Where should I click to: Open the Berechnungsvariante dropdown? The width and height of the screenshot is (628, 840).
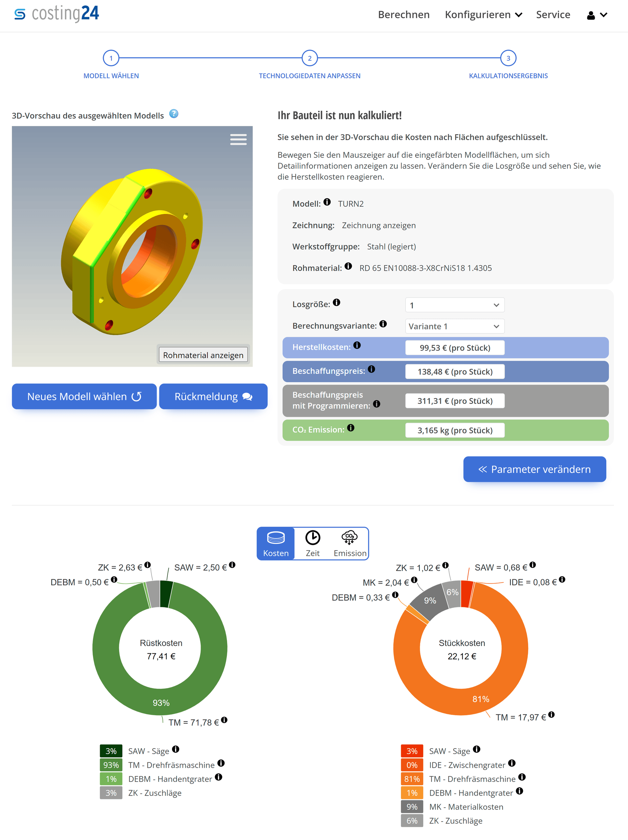(454, 326)
